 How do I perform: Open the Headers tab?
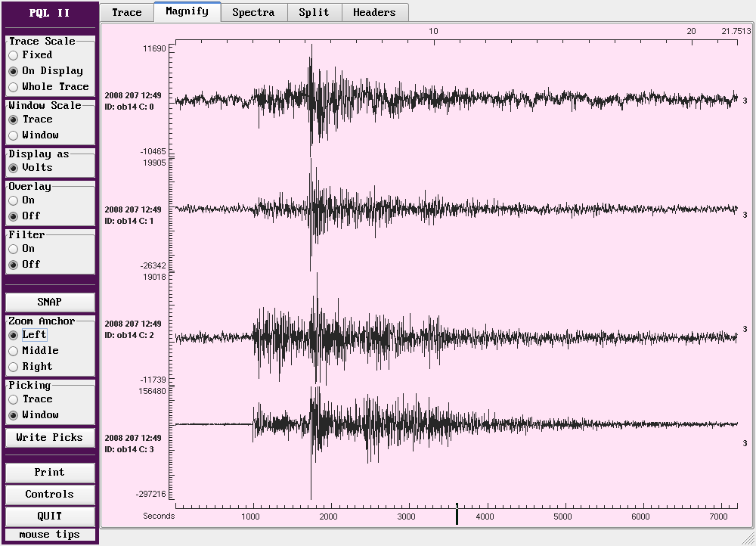(374, 12)
